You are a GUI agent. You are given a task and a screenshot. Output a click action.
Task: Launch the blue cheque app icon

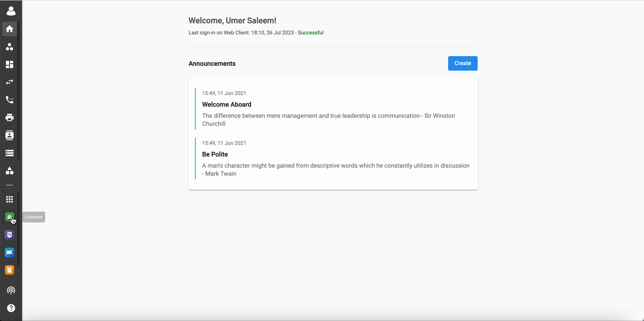pos(9,253)
